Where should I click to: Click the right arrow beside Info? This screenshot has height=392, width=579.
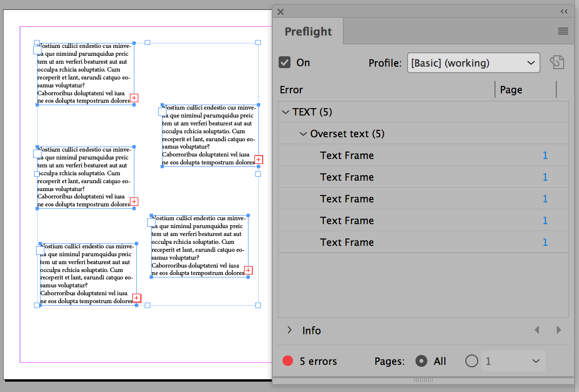tap(559, 330)
